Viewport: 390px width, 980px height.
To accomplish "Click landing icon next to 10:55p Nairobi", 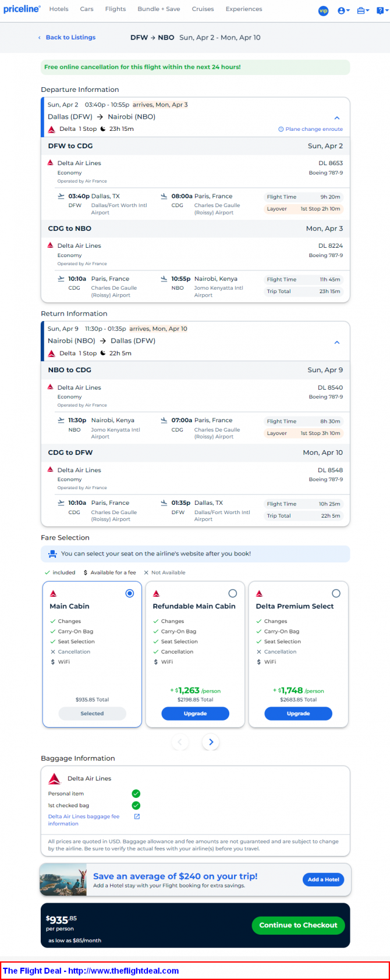I will (x=164, y=279).
